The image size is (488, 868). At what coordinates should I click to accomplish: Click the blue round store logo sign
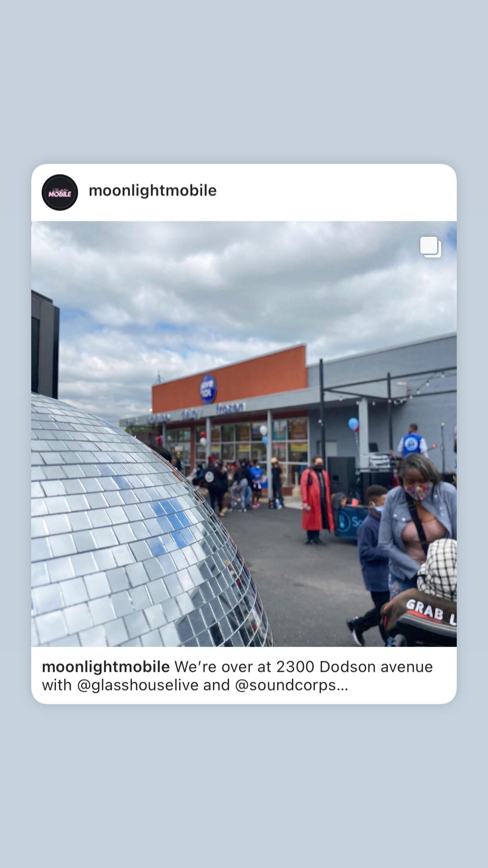(208, 389)
